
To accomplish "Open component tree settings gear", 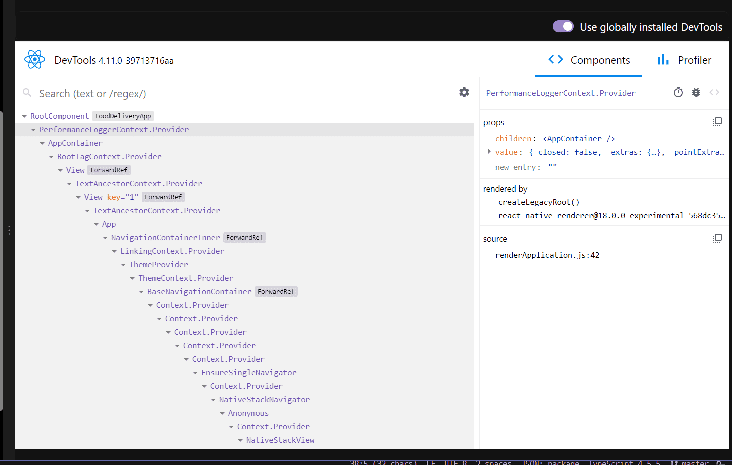I will [464, 92].
